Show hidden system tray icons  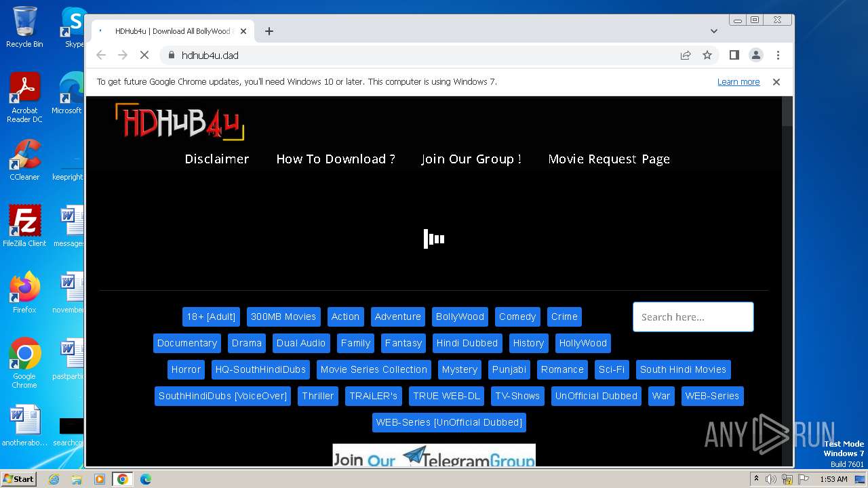[x=756, y=479]
